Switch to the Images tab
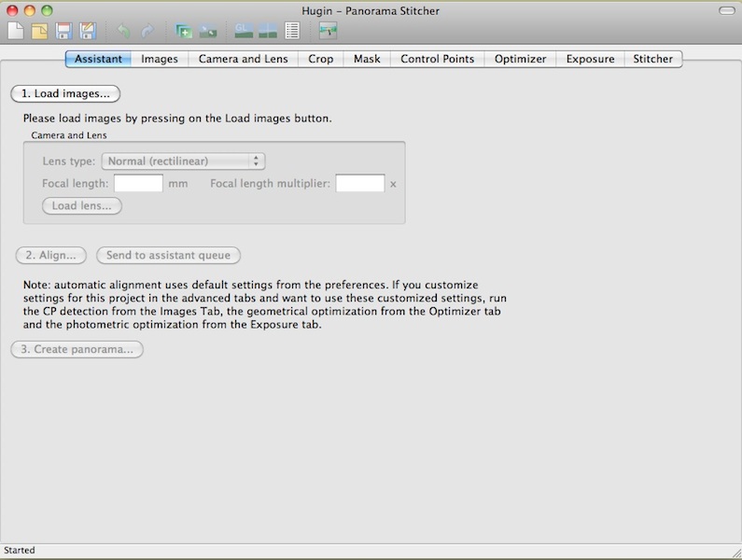This screenshot has height=560, width=742. 160,59
